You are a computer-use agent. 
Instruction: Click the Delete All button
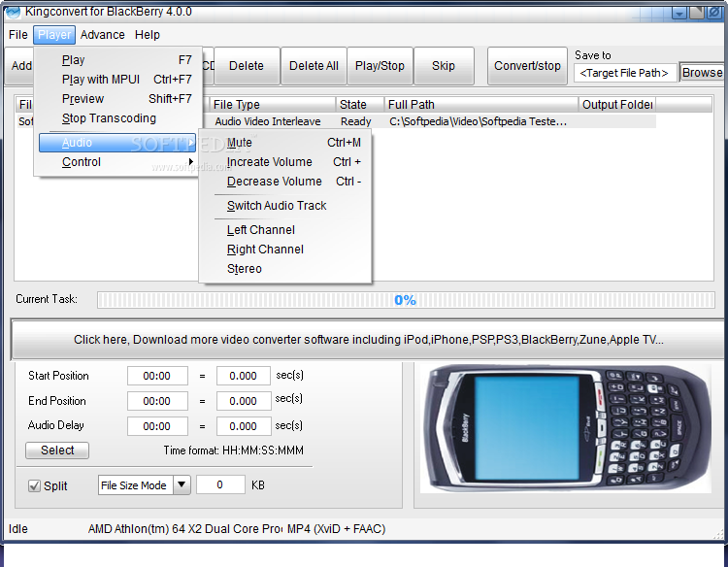pos(314,66)
